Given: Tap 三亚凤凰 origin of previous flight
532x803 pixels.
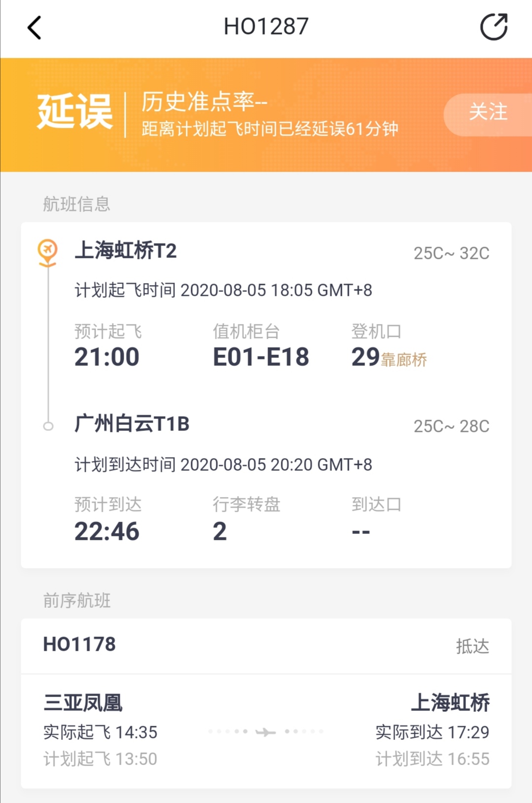Looking at the screenshot, I should pyautogui.click(x=83, y=702).
